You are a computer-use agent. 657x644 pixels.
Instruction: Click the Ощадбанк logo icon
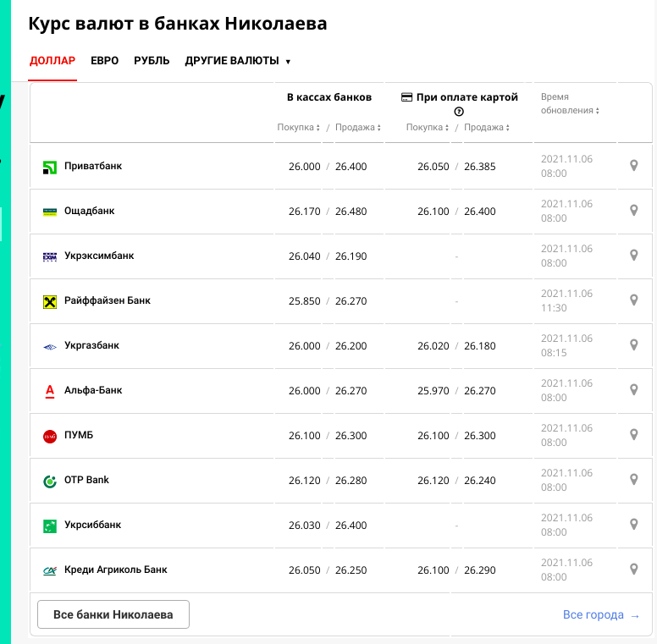click(50, 212)
